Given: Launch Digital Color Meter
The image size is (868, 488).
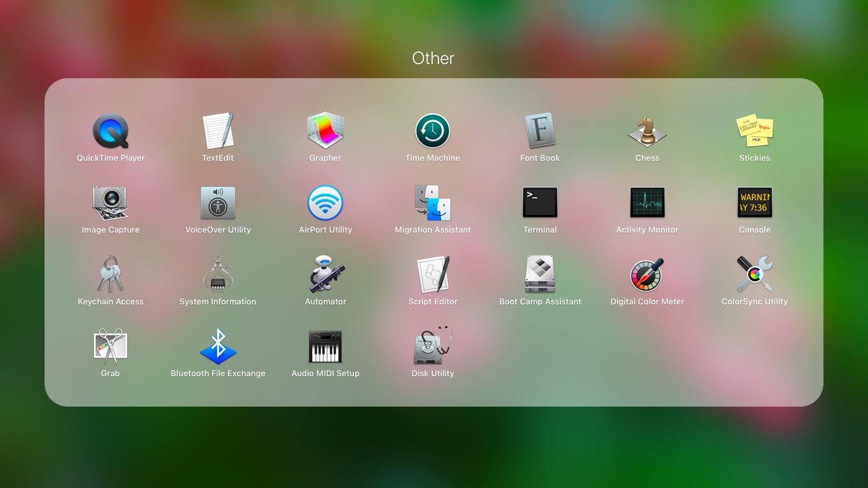Looking at the screenshot, I should point(648,274).
